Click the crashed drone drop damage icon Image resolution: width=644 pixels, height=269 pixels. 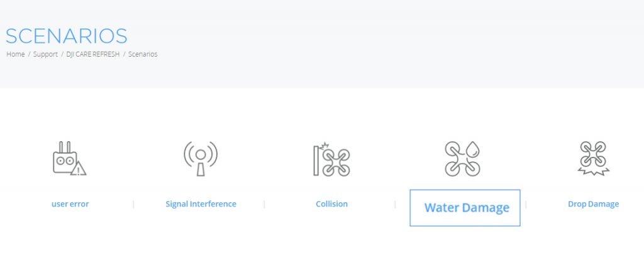(594, 158)
